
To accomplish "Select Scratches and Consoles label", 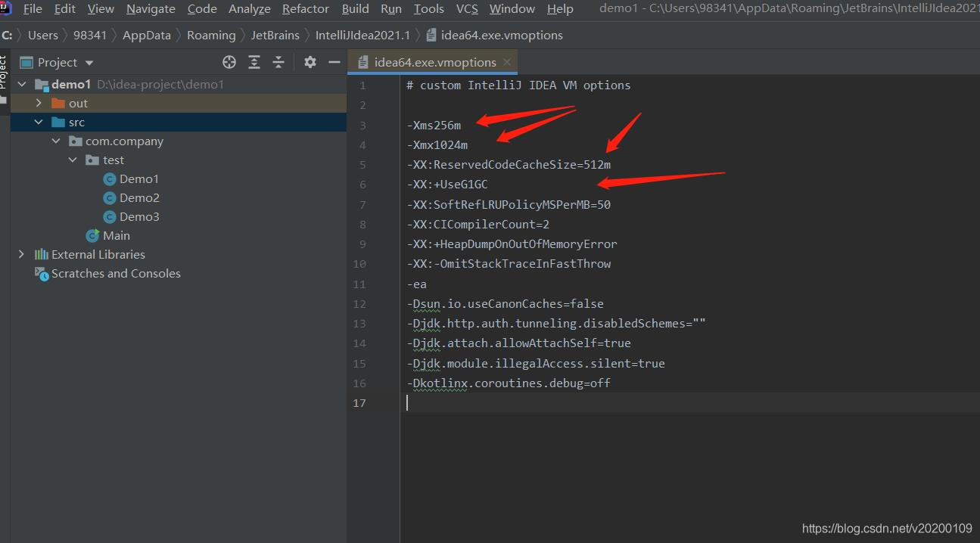I will click(x=116, y=274).
